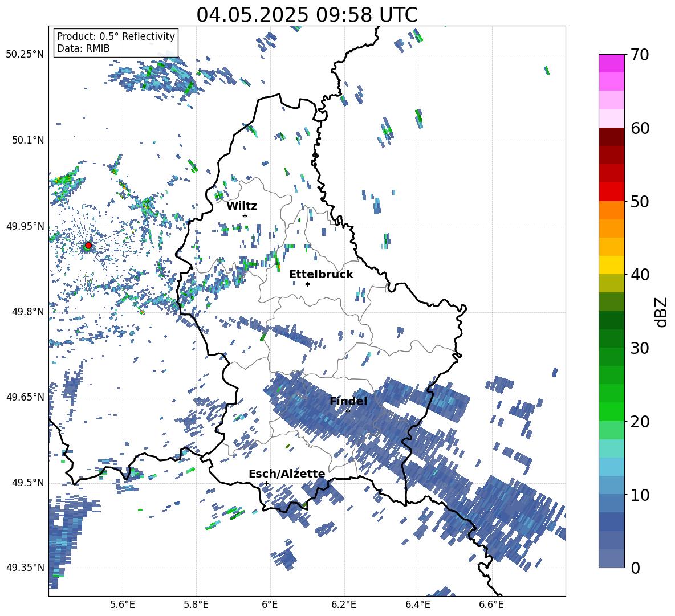Click the 49.65°N latitude label
Image resolution: width=675 pixels, height=616 pixels.
(x=25, y=397)
